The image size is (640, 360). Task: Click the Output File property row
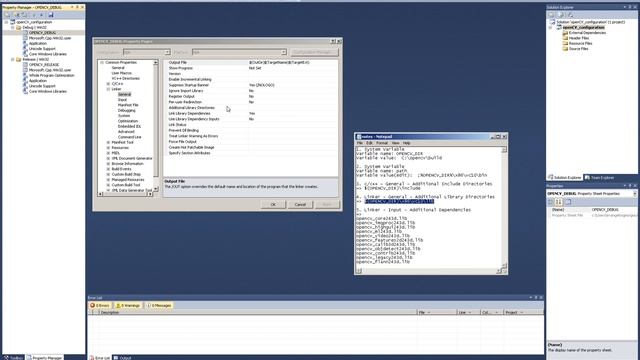pyautogui.click(x=251, y=62)
